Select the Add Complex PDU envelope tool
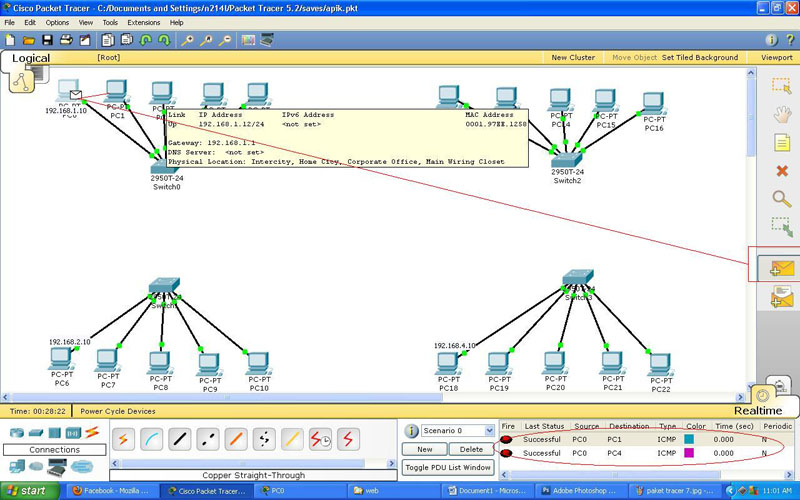This screenshot has width=800, height=500. [x=782, y=296]
